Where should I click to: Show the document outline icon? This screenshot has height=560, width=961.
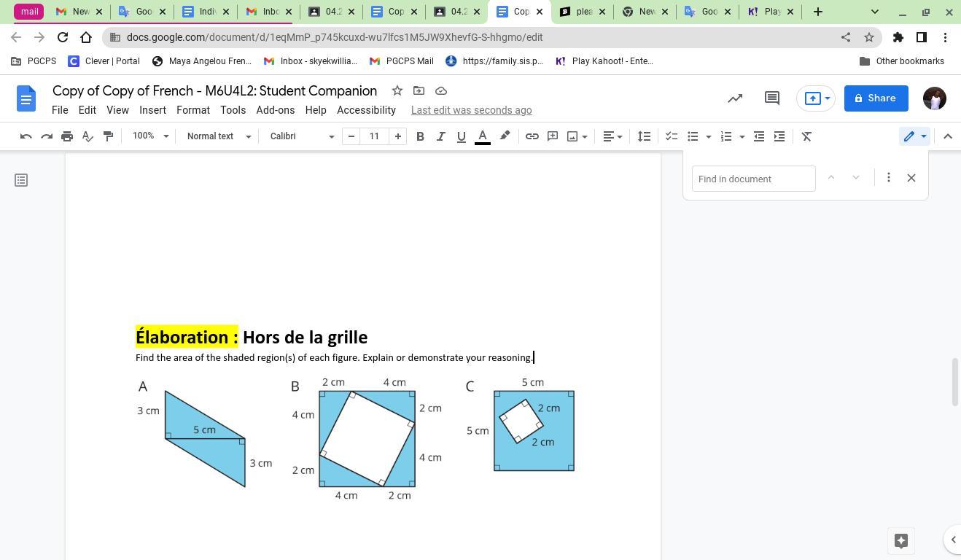tap(21, 180)
